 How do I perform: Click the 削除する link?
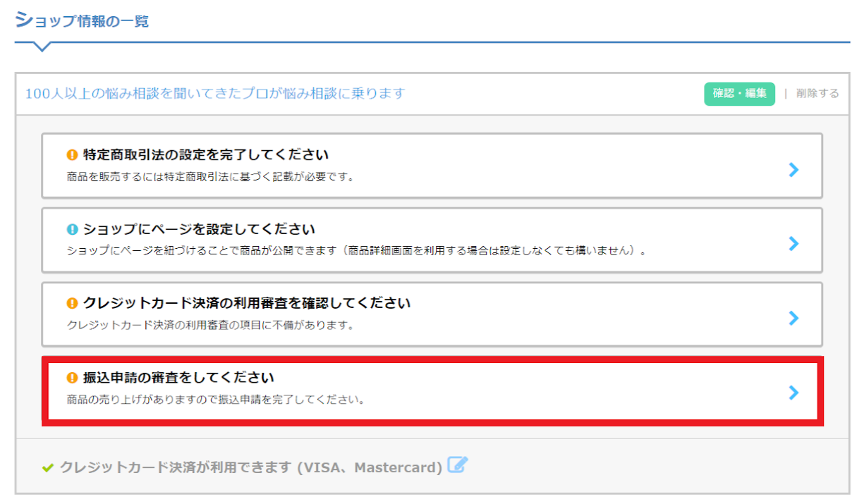coord(817,94)
